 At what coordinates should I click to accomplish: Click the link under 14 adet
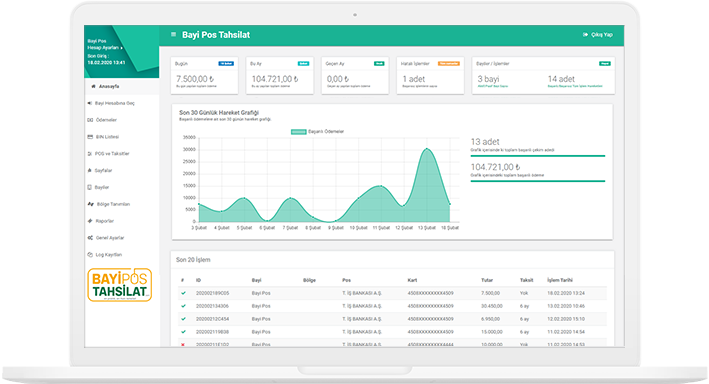click(575, 86)
